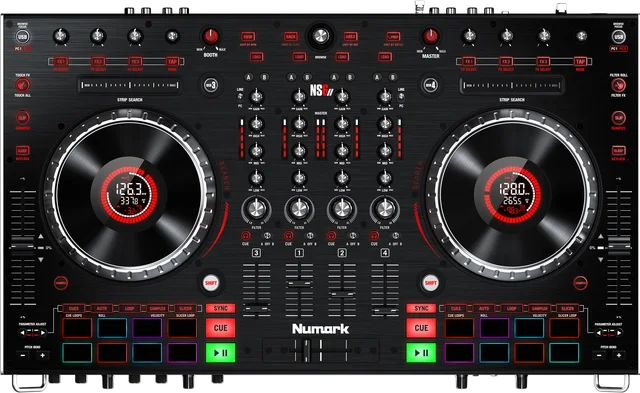Tap the left deck USB button
640x393 pixels.
tap(22, 36)
